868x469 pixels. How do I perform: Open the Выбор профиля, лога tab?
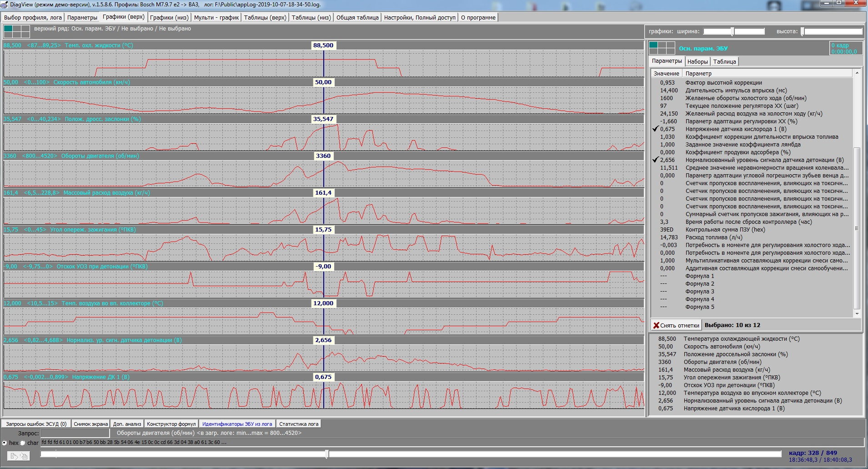pyautogui.click(x=33, y=17)
